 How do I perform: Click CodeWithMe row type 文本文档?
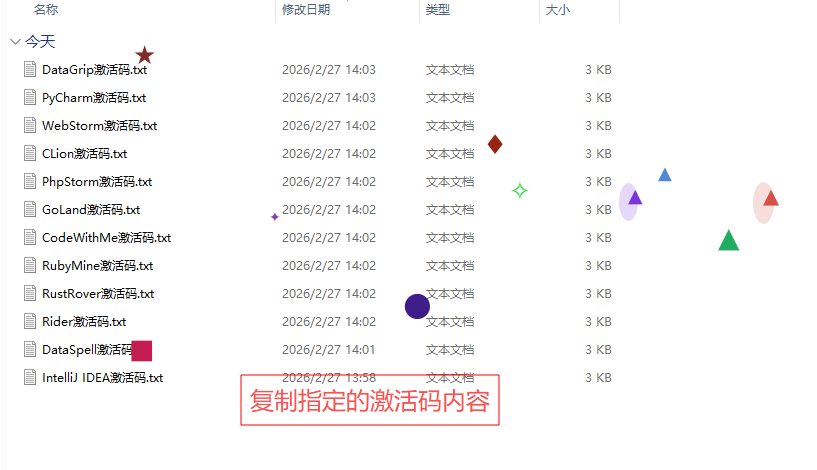(450, 238)
